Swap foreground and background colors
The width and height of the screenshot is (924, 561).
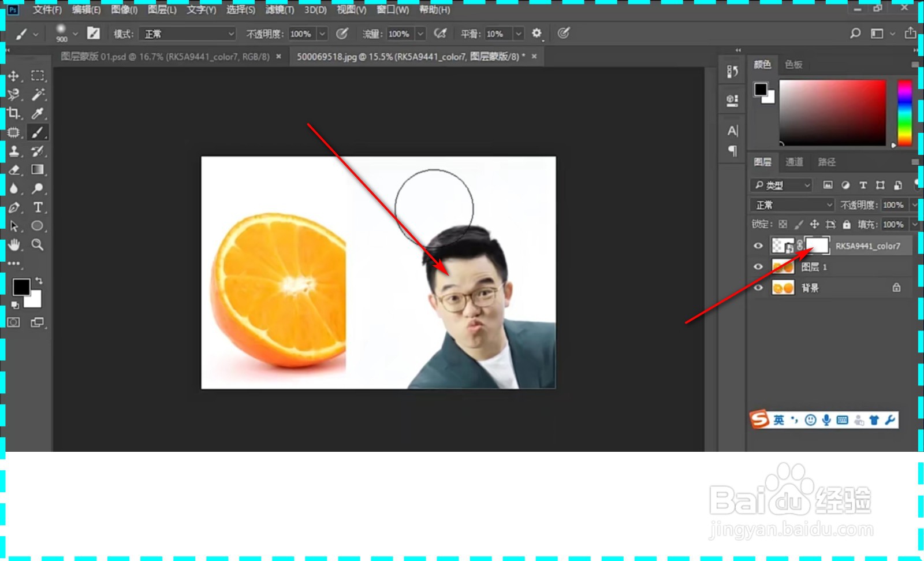click(39, 281)
